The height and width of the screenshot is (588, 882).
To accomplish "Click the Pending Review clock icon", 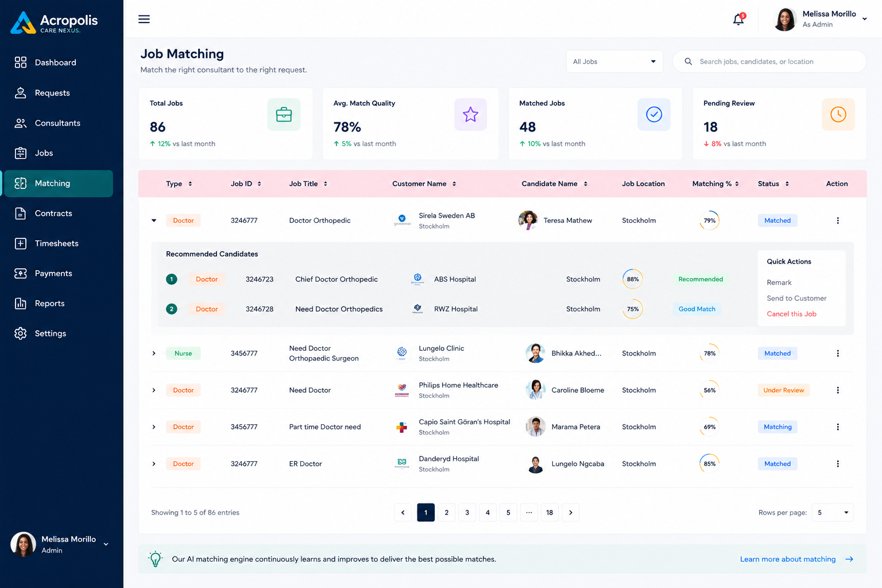I will (838, 114).
